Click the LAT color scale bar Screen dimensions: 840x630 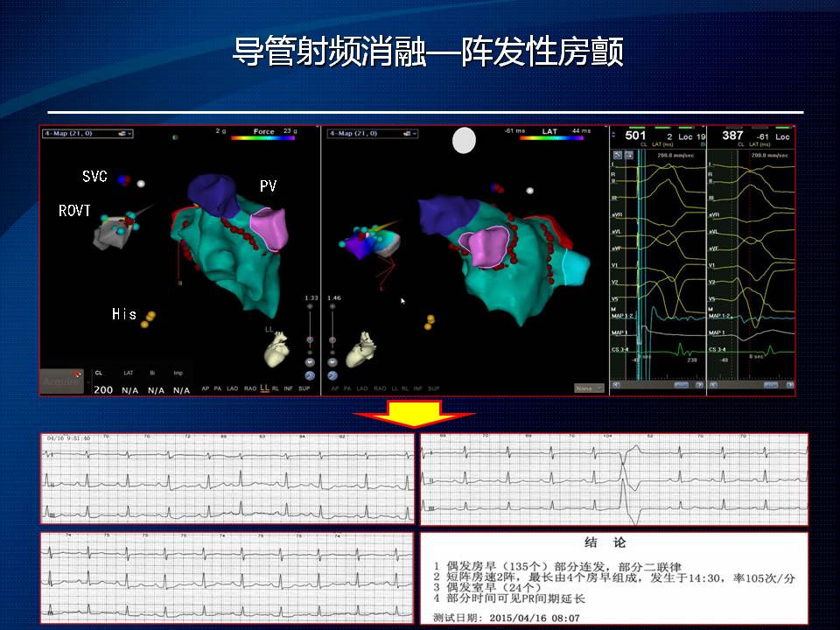549,137
